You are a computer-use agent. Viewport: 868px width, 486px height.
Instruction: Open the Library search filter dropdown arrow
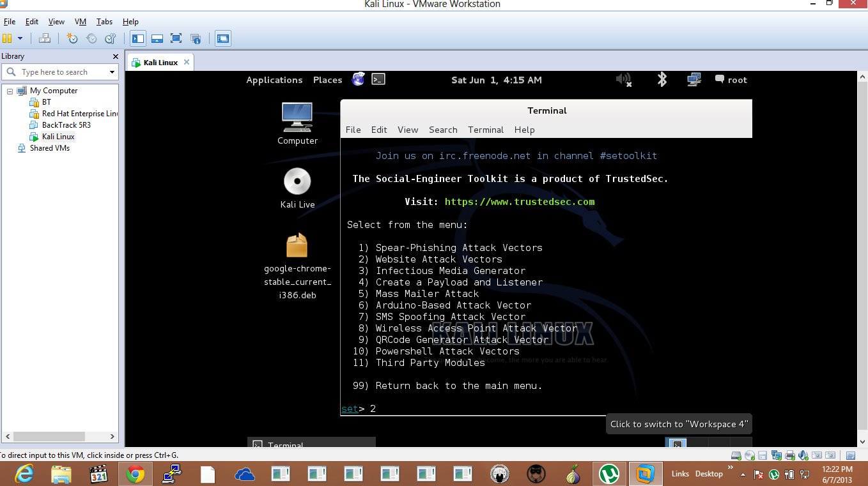click(112, 72)
